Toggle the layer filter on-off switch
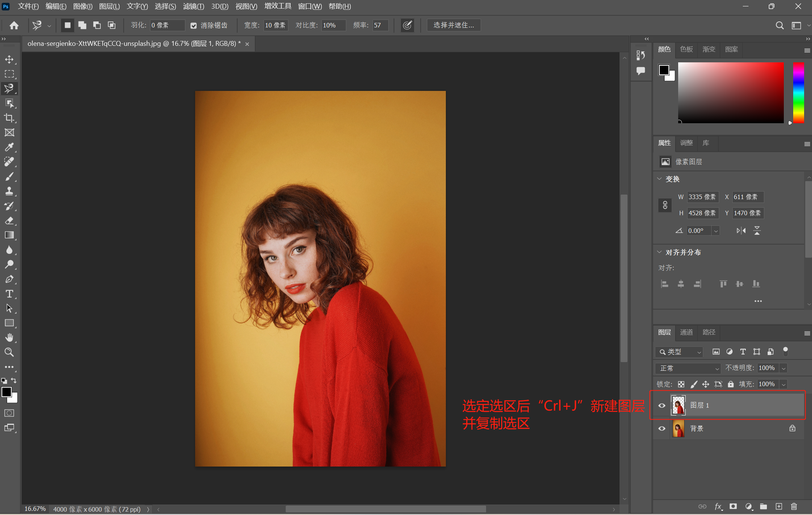This screenshot has width=812, height=515. pos(785,352)
